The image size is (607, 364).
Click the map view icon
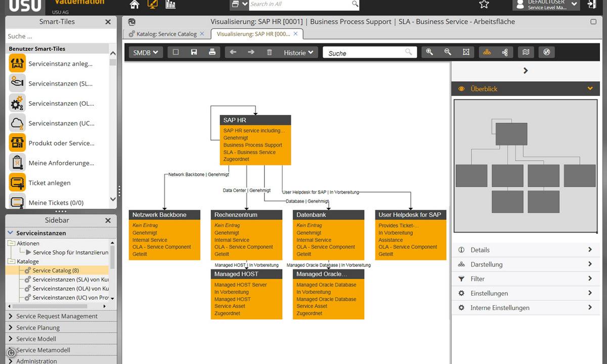click(x=526, y=52)
